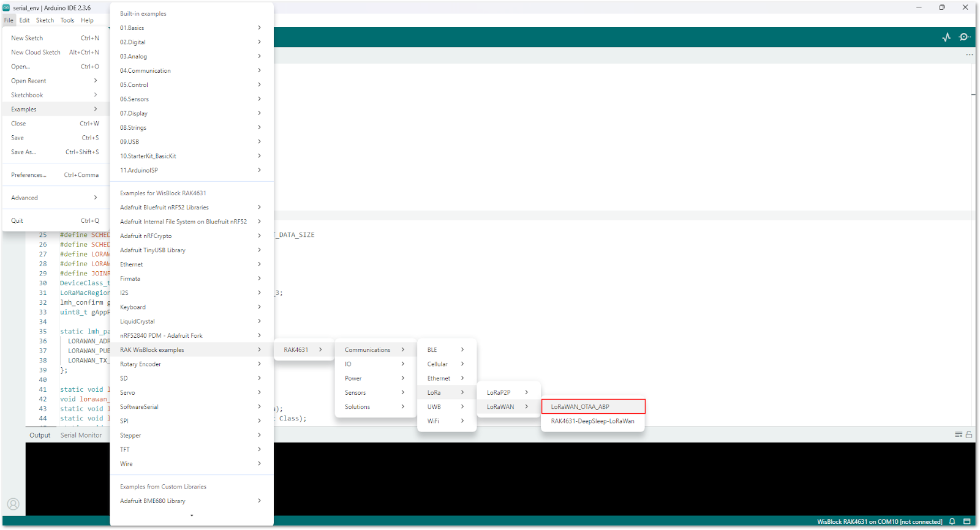Open Adafruit TinyUSB Library examples
The image size is (980, 530).
coord(191,250)
